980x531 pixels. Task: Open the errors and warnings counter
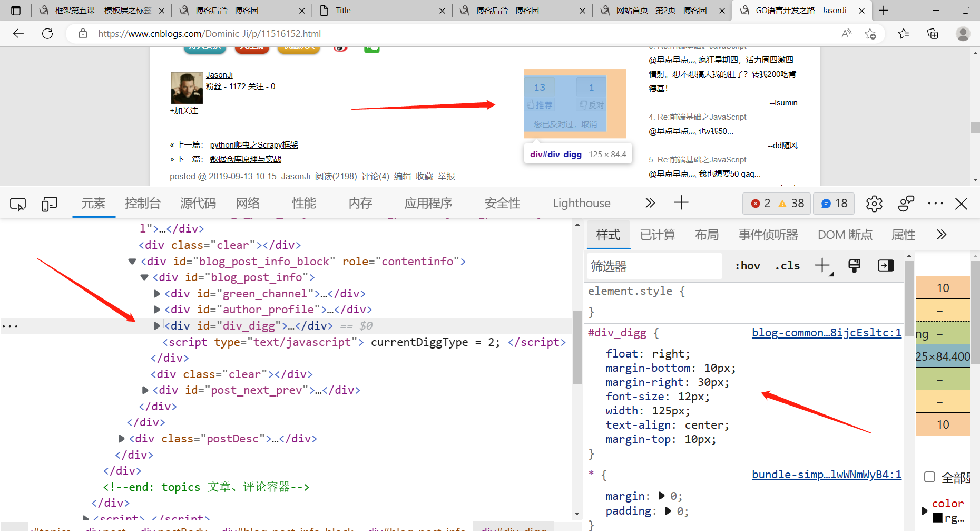[x=777, y=204]
